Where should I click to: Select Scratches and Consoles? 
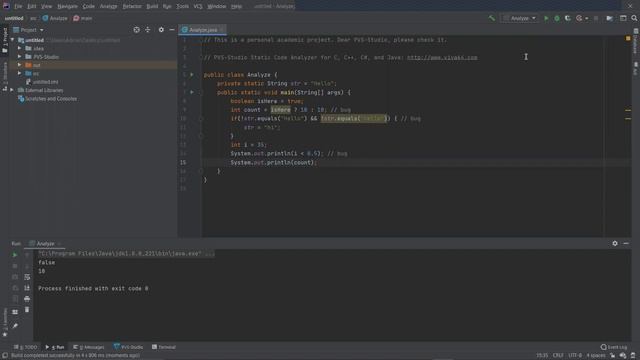coord(47,98)
